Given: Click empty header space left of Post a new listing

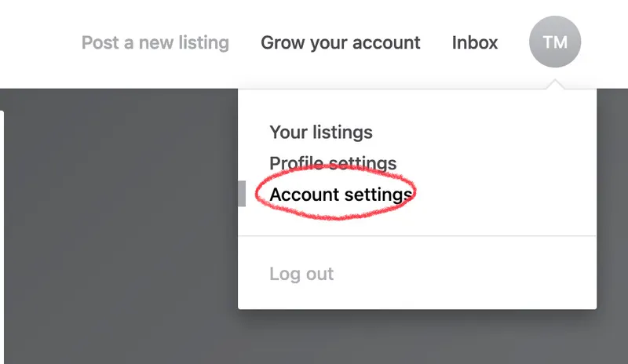Looking at the screenshot, I should tap(39, 42).
